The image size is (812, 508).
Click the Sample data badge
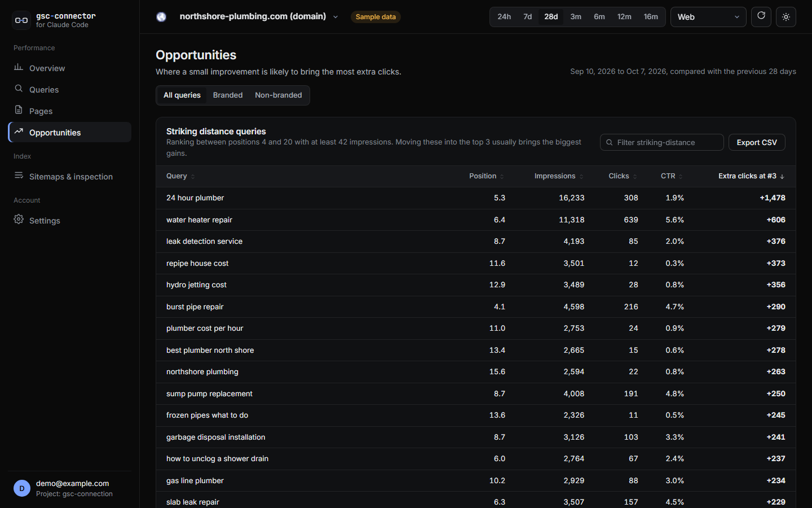[x=376, y=17]
